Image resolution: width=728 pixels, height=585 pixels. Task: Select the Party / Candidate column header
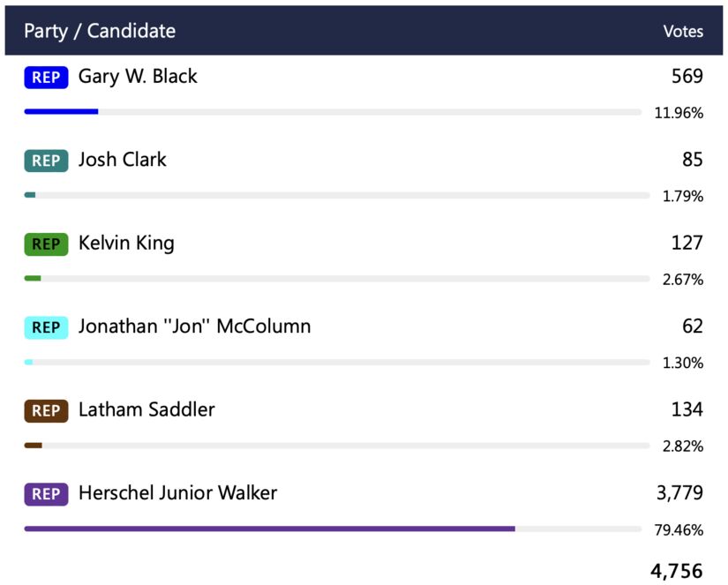coord(100,31)
